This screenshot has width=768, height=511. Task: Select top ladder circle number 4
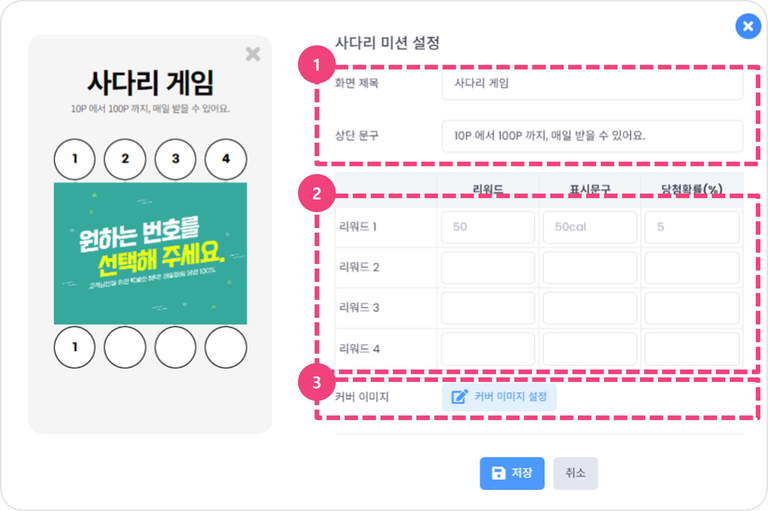tap(225, 158)
